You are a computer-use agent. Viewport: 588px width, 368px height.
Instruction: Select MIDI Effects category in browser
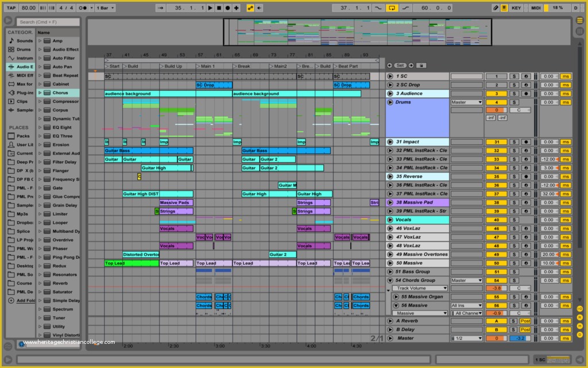[x=21, y=75]
